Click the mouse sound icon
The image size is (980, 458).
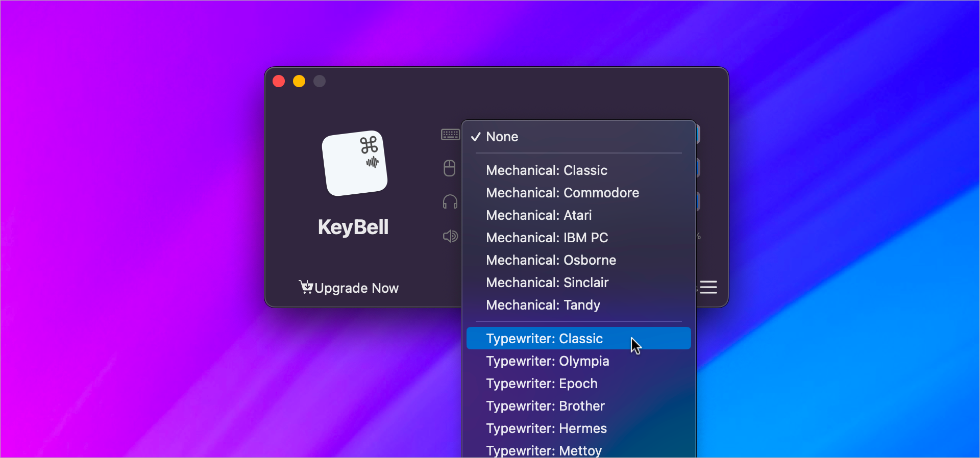pyautogui.click(x=450, y=168)
